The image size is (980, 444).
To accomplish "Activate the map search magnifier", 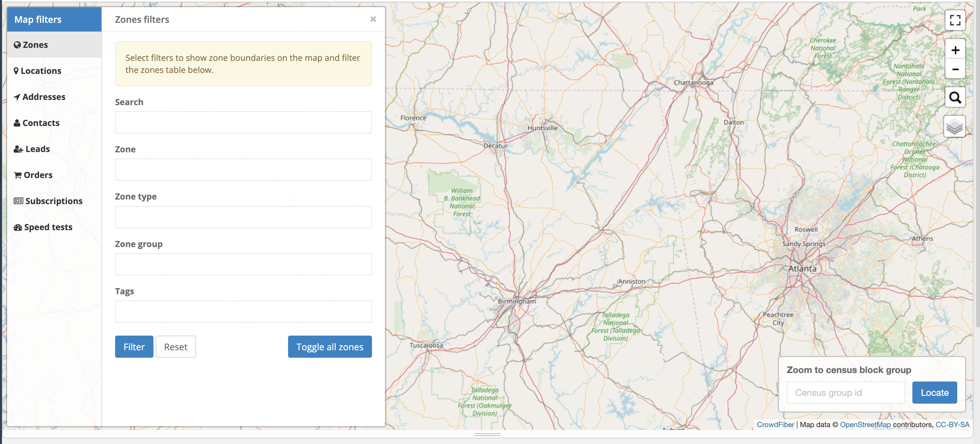I will 955,97.
